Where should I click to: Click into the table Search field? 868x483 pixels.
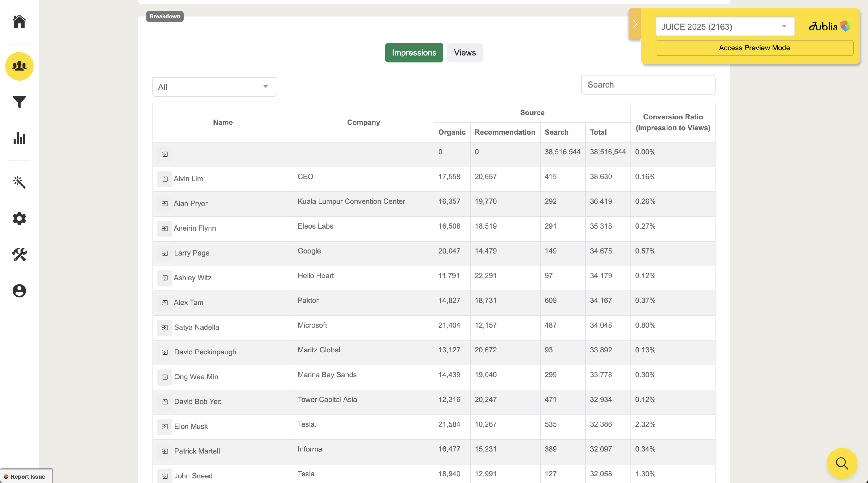648,84
